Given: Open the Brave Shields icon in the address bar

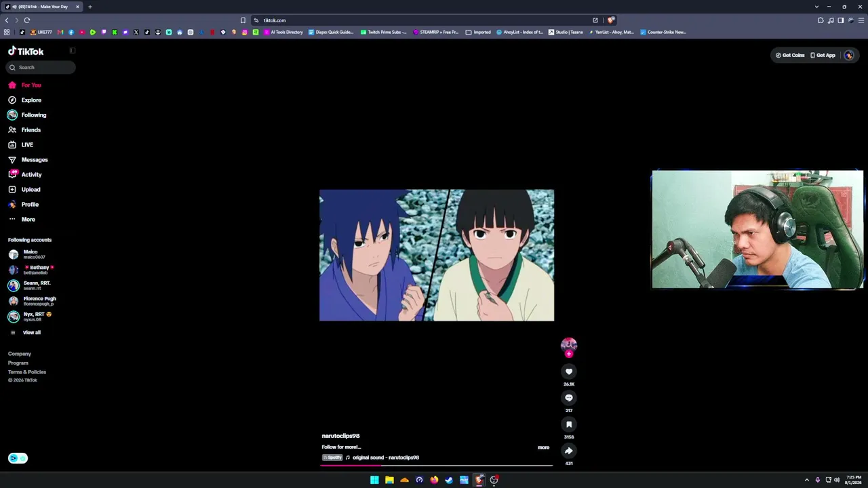Looking at the screenshot, I should point(611,20).
